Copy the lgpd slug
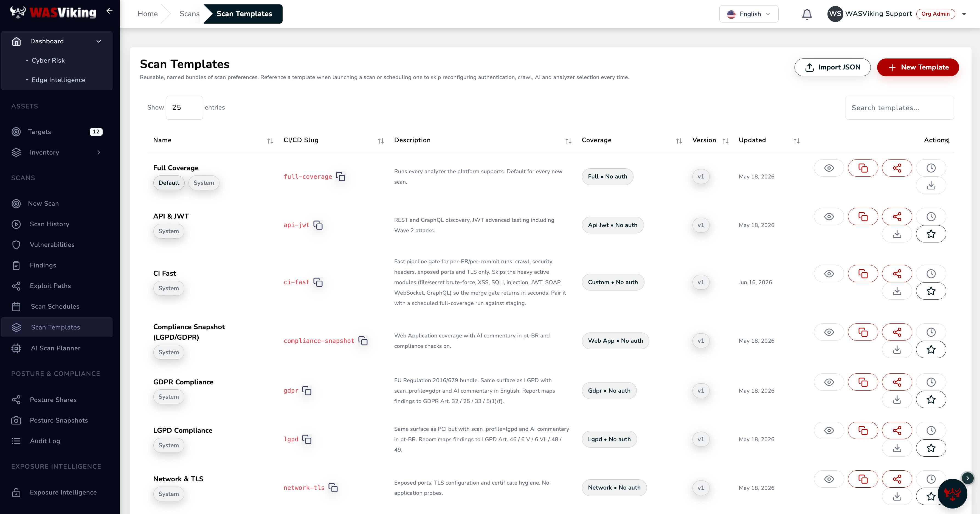980x514 pixels. [307, 439]
